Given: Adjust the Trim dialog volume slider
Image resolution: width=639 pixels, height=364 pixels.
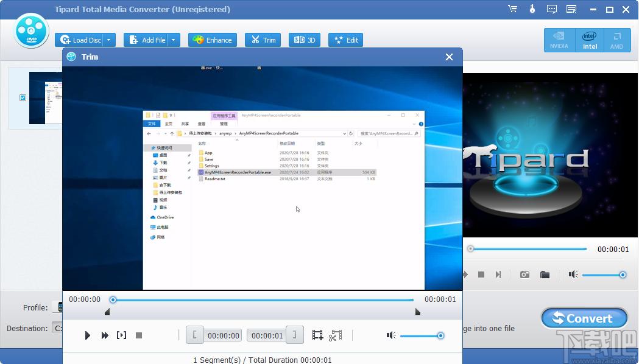Looking at the screenshot, I should [x=422, y=335].
